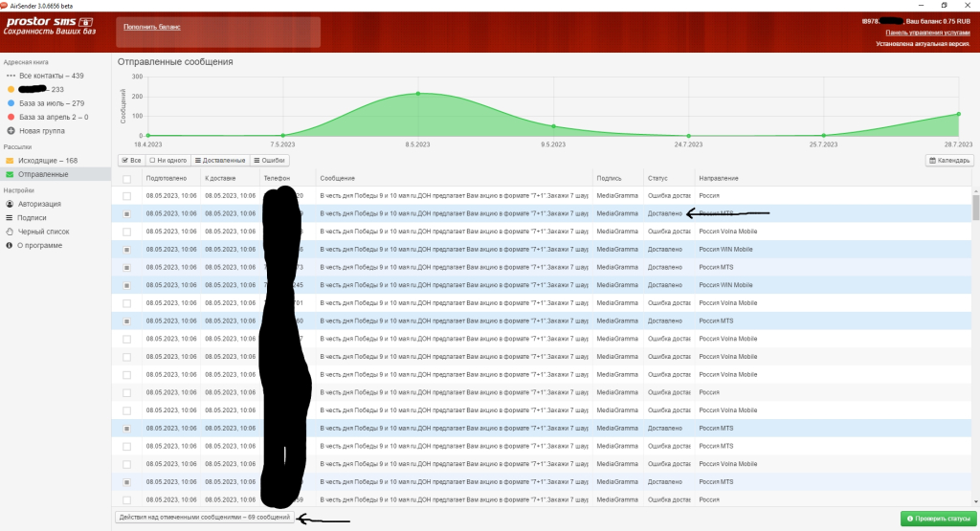Image resolution: width=980 pixels, height=531 pixels.
Task: Open all contacts via the dots icon
Action: (11, 76)
